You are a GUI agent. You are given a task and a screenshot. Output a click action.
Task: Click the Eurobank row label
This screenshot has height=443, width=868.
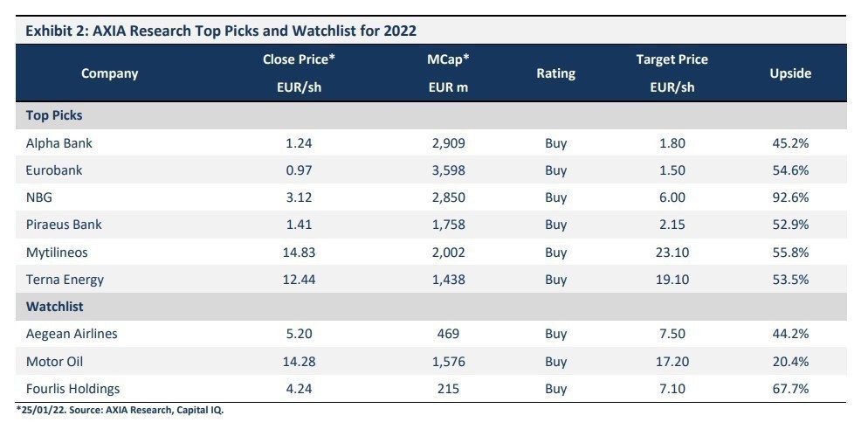54,170
